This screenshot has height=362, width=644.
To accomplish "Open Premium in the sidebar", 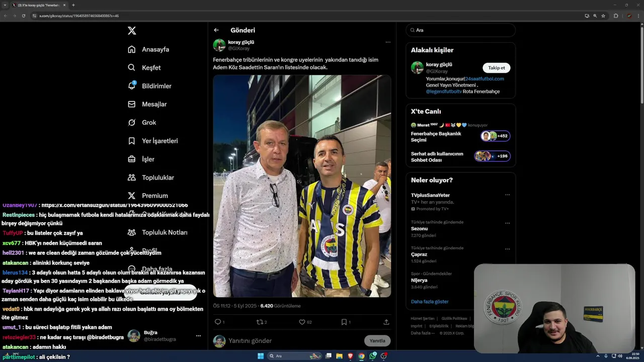I will 147,196.
